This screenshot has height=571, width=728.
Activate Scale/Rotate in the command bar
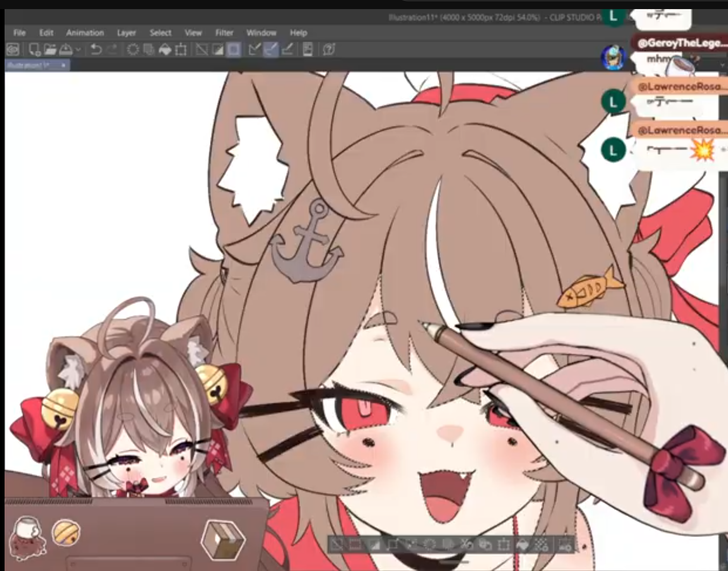click(181, 50)
